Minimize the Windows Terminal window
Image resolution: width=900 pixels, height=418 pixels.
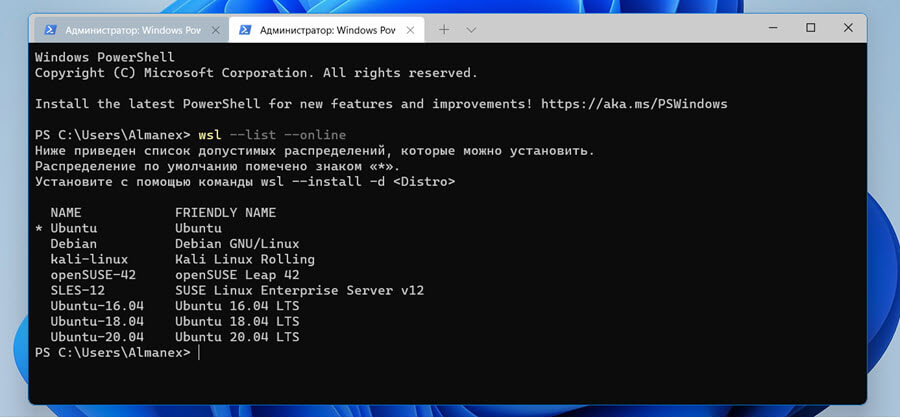[x=773, y=28]
